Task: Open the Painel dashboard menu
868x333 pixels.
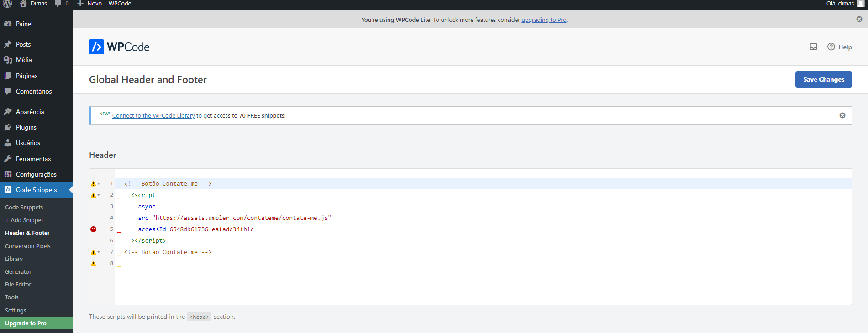Action: tap(36, 24)
